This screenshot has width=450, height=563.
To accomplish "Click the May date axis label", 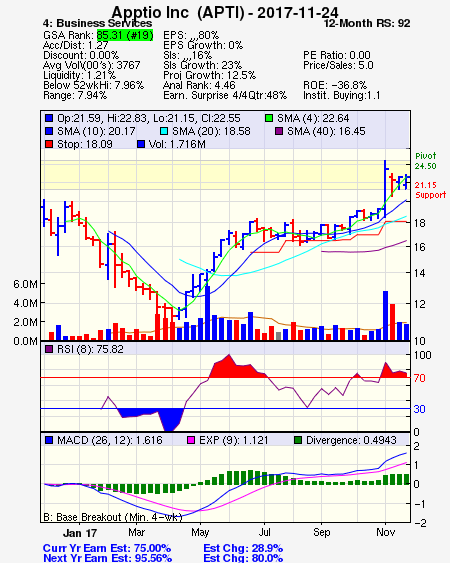I will pyautogui.click(x=200, y=532).
